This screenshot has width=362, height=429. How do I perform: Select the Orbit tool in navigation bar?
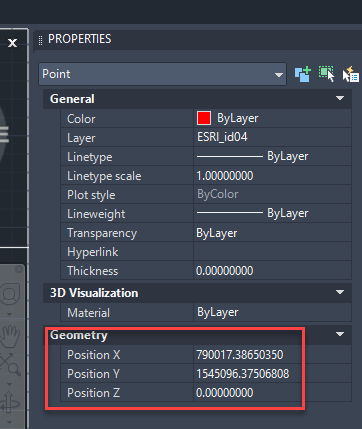10,402
